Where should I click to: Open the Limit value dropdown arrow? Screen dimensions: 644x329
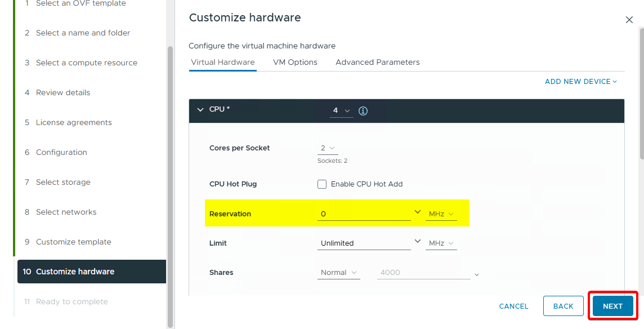[417, 241]
